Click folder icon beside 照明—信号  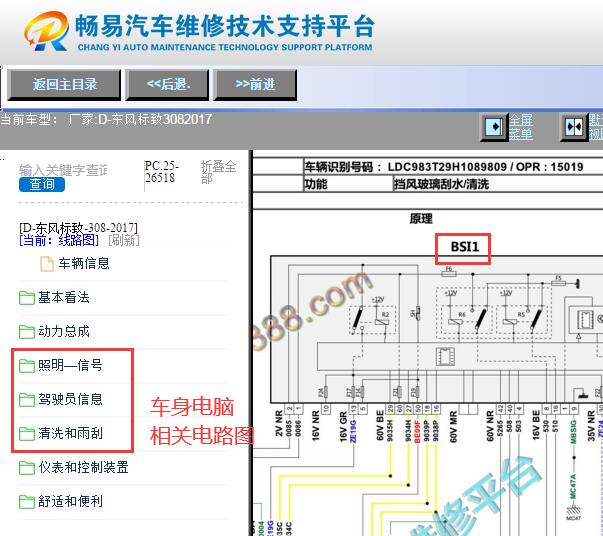tap(27, 366)
